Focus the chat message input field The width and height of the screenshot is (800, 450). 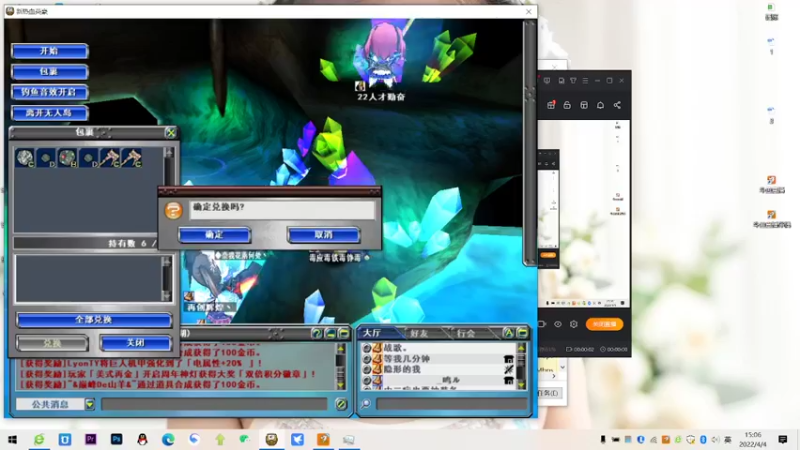(214, 404)
